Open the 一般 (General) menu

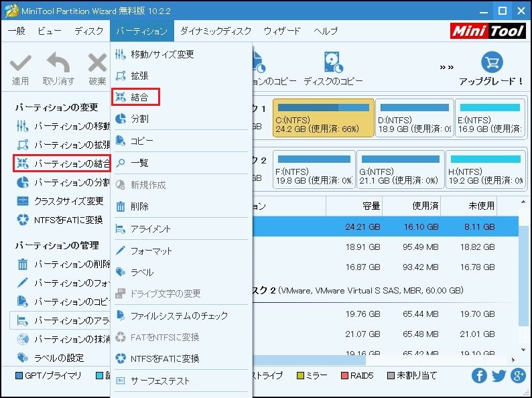click(x=17, y=31)
